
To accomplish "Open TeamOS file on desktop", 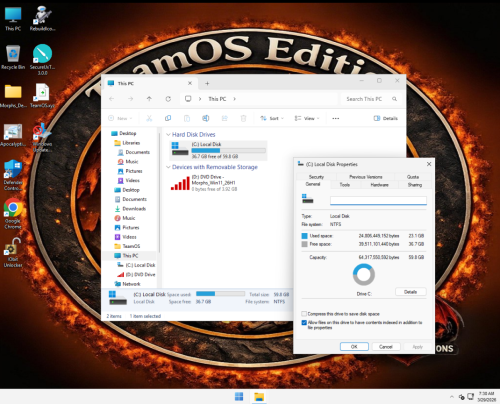I will pyautogui.click(x=42, y=96).
